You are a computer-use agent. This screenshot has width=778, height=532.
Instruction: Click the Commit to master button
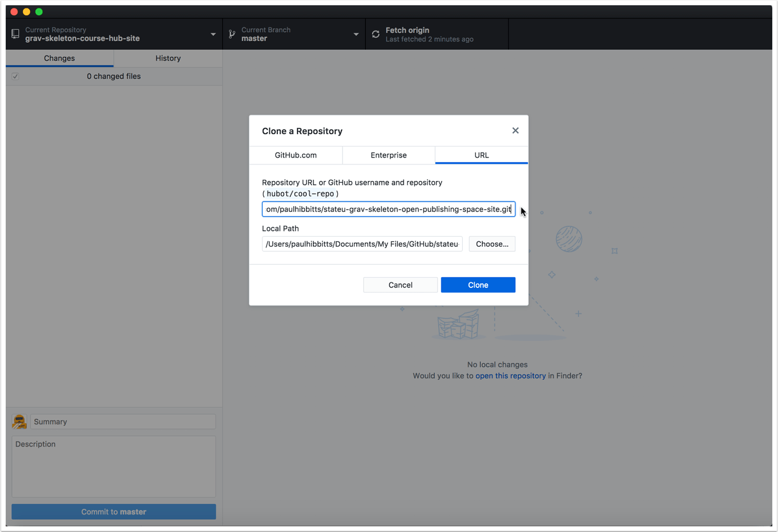coord(113,511)
